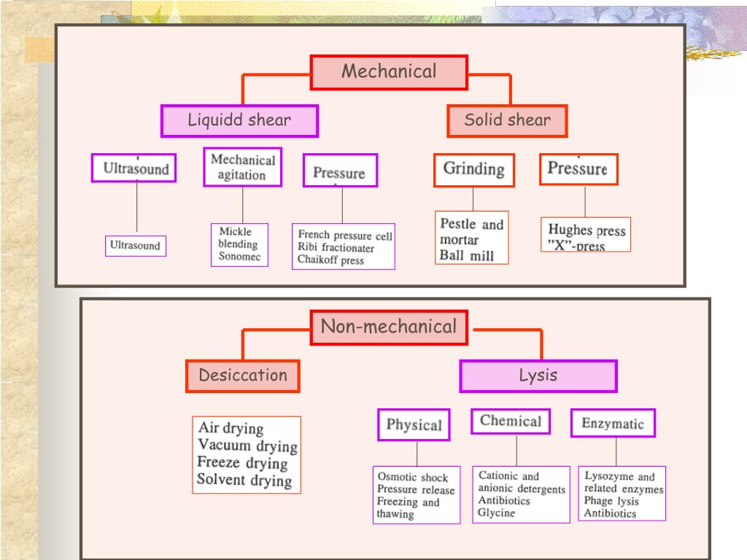The height and width of the screenshot is (560, 747).
Task: Click the Mickle blending Sonomec box
Action: [239, 245]
